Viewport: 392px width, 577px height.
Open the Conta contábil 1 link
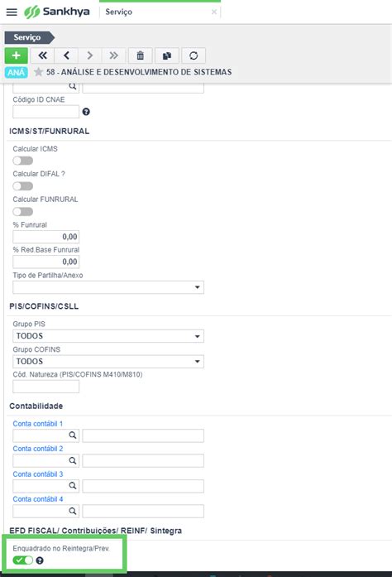pos(38,424)
